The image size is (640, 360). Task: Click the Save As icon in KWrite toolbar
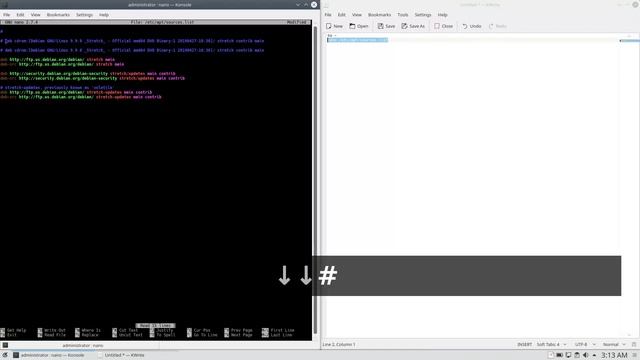404,26
